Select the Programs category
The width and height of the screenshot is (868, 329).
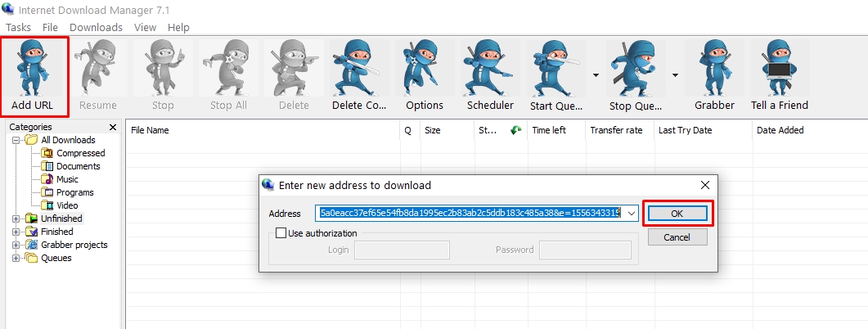[74, 192]
